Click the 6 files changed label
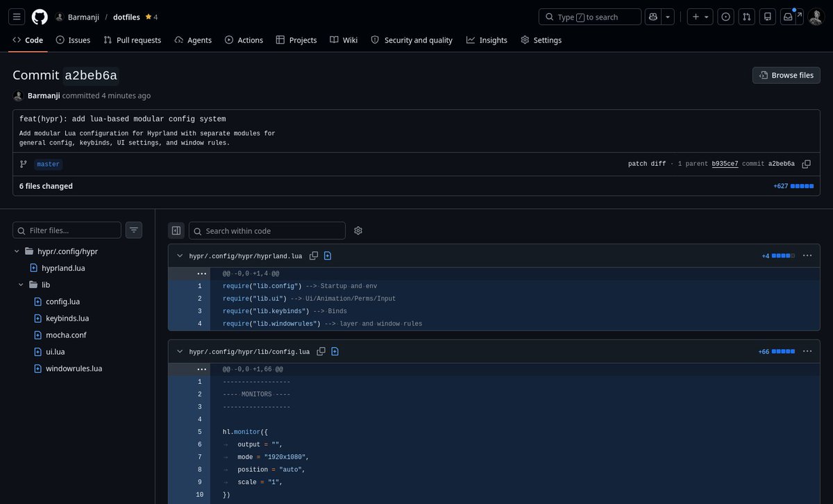 [46, 186]
